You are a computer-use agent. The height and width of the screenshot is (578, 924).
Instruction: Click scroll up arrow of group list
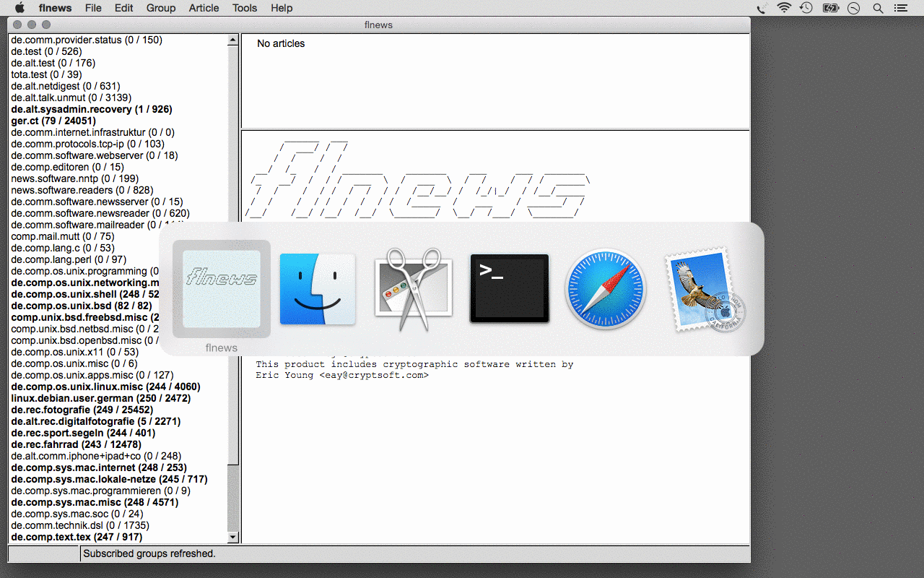232,40
